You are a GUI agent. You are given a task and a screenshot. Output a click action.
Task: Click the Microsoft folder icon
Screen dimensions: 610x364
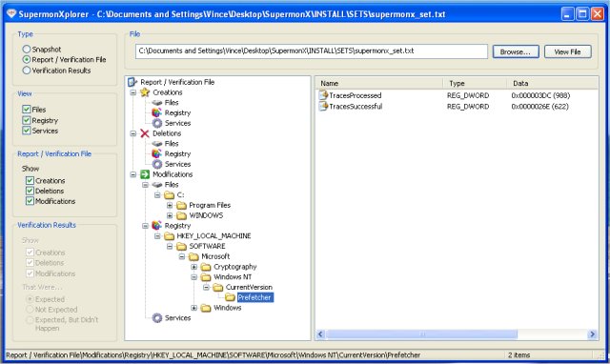click(193, 256)
